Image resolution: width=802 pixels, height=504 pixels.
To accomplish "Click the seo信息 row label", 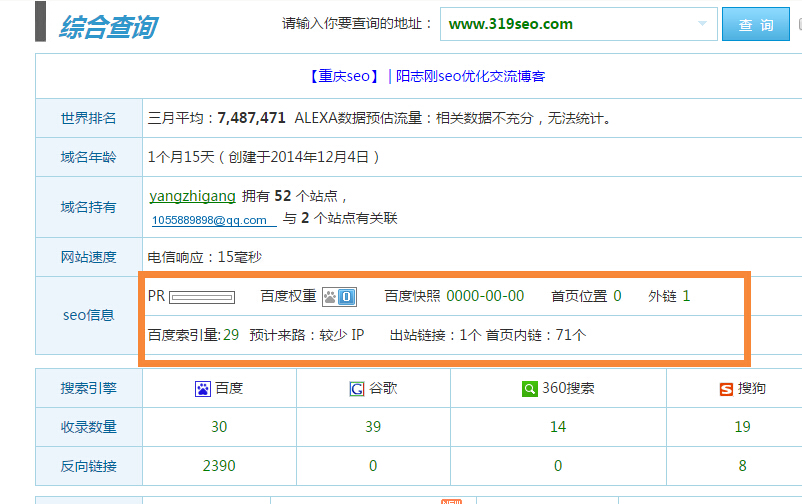I will [x=88, y=315].
